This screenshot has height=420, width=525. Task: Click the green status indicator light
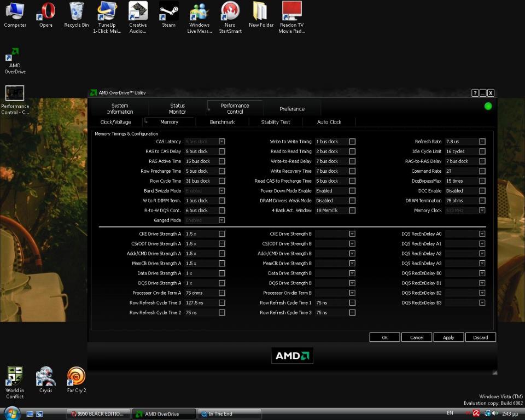[x=488, y=106]
